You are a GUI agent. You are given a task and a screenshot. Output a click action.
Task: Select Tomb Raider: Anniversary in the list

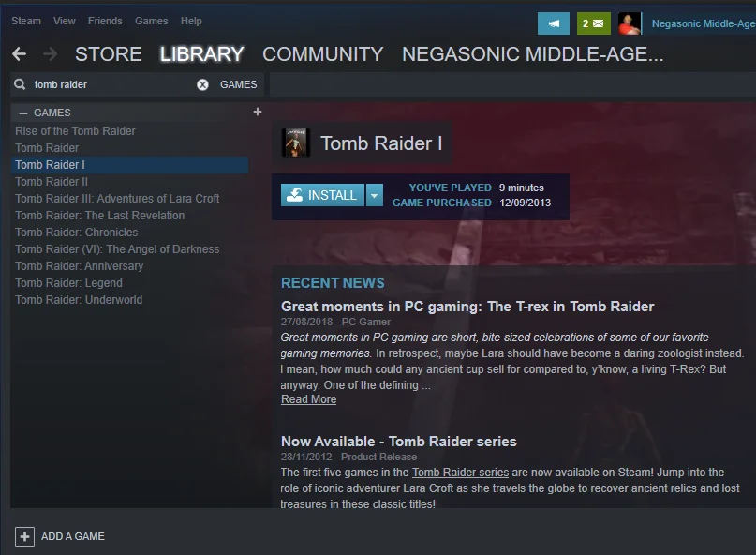pos(80,266)
